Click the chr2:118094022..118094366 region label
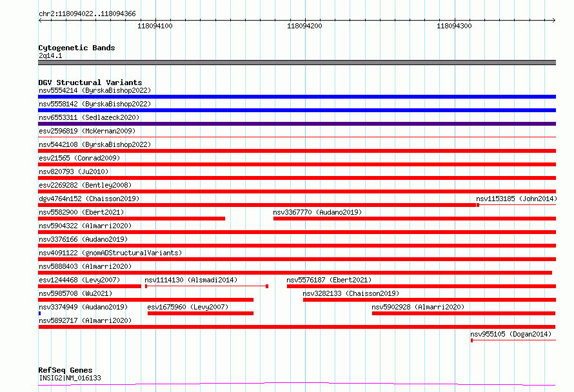 [x=87, y=14]
